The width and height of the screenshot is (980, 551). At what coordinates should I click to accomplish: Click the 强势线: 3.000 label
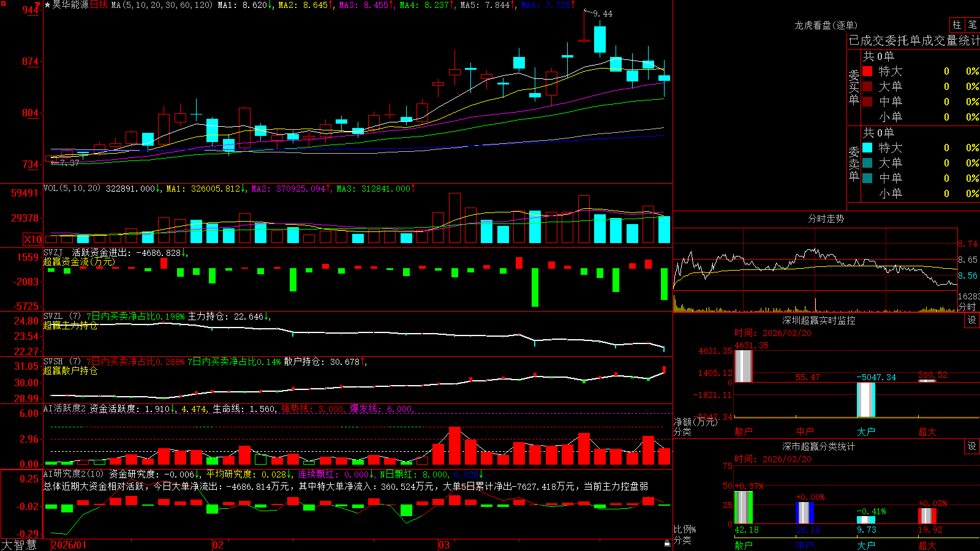pyautogui.click(x=312, y=409)
